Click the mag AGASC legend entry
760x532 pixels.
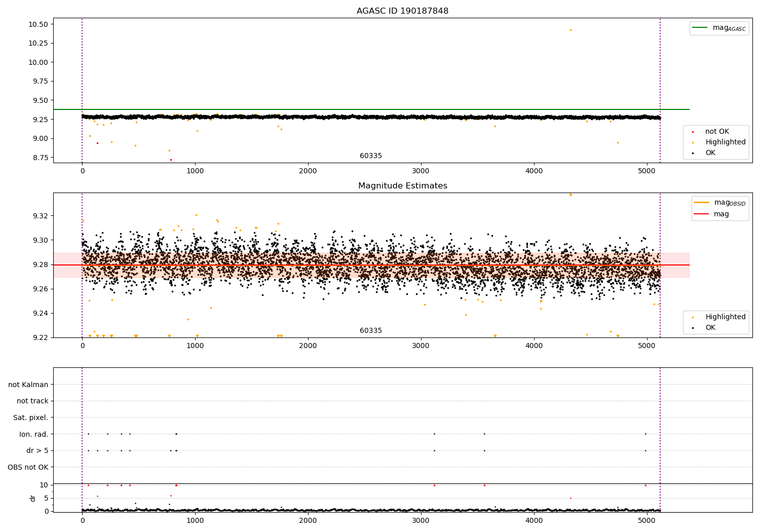pos(719,28)
